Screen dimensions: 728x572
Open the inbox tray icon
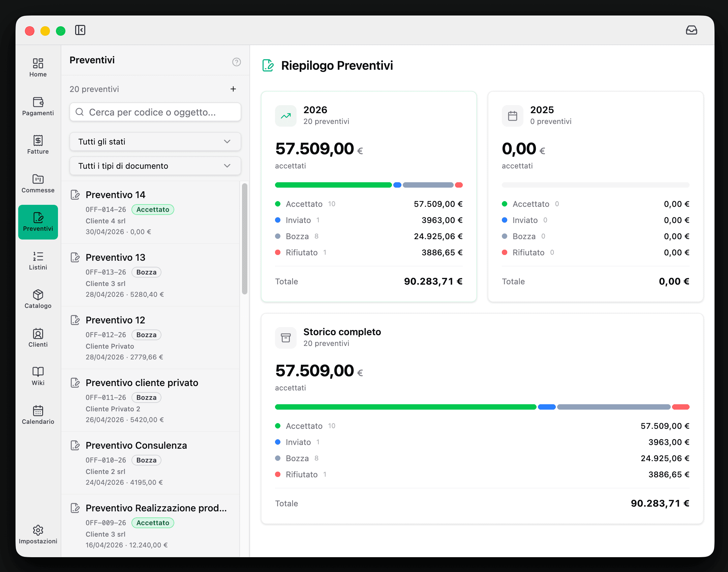pos(691,30)
